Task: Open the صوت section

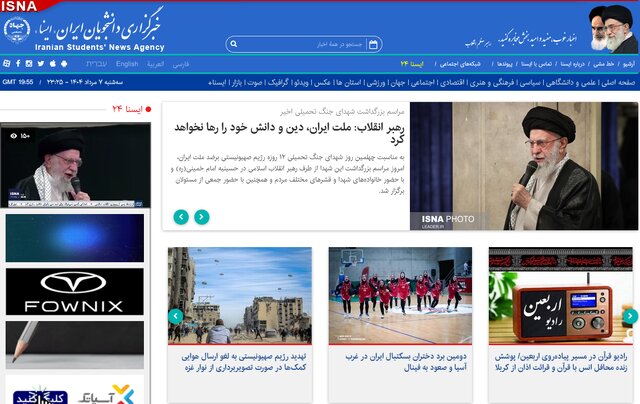Action: 255,83
